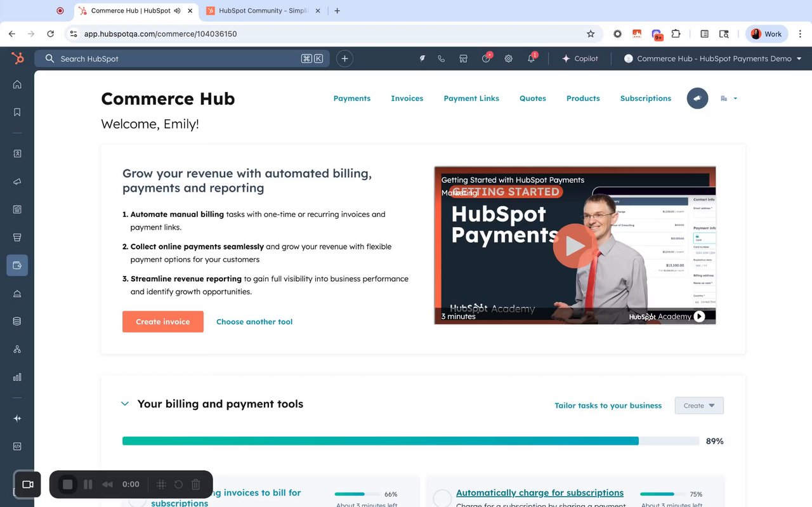Click the plus quick-create button beside search
The width and height of the screenshot is (812, 507).
(x=344, y=58)
